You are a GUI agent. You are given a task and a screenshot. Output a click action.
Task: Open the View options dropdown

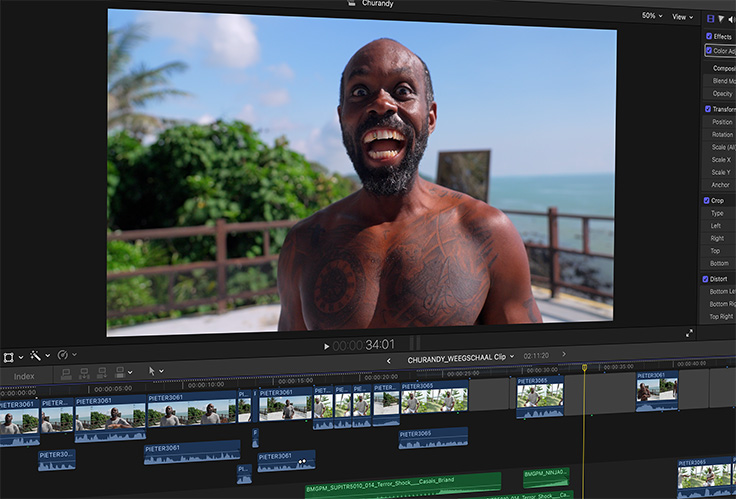[x=682, y=17]
